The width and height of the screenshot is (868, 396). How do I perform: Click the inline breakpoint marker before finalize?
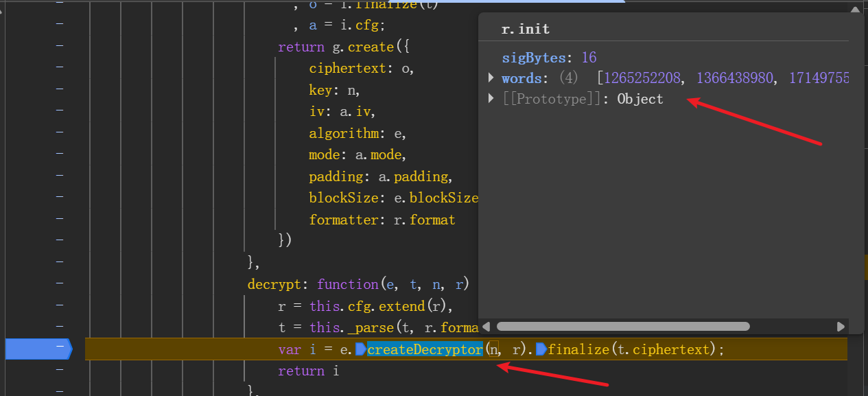541,349
